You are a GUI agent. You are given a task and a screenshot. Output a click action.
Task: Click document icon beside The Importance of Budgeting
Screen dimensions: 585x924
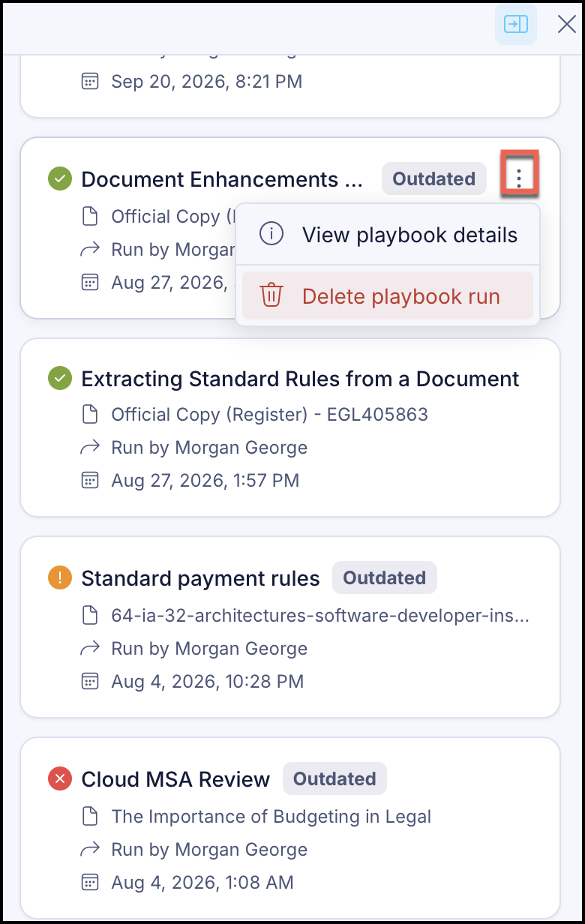point(89,816)
